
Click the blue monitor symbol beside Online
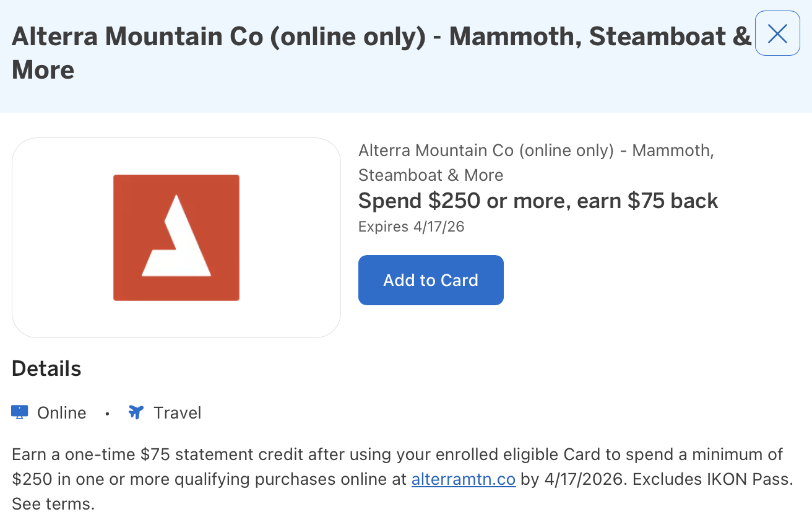click(x=19, y=411)
